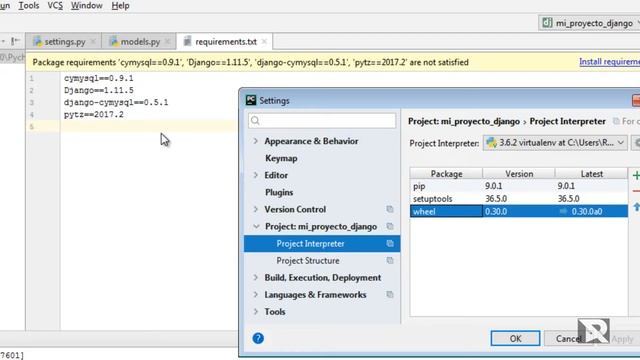Viewport: 640px width, 360px height.
Task: Click the settings Help question mark icon
Action: point(258,338)
